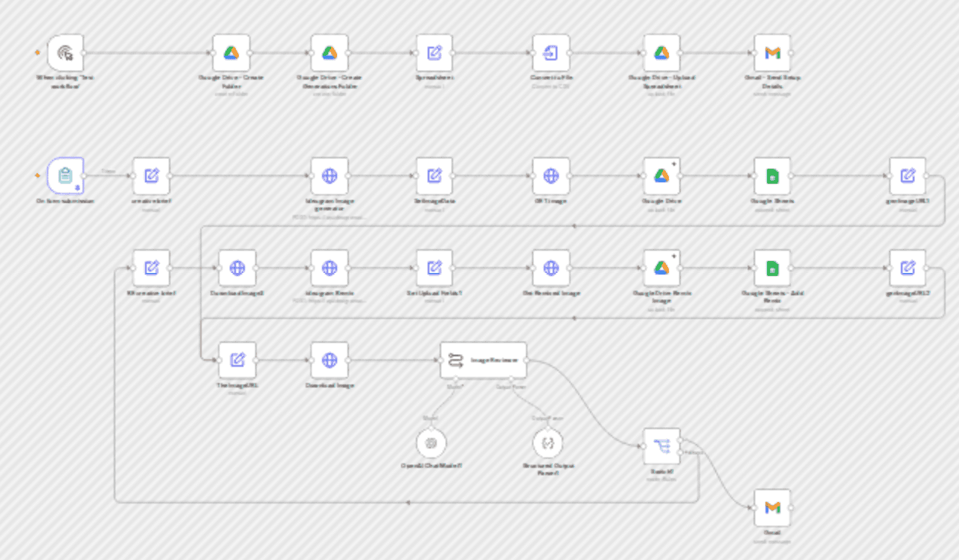Open Gmail - Send Setup Details node
The height and width of the screenshot is (560, 959).
pos(772,53)
